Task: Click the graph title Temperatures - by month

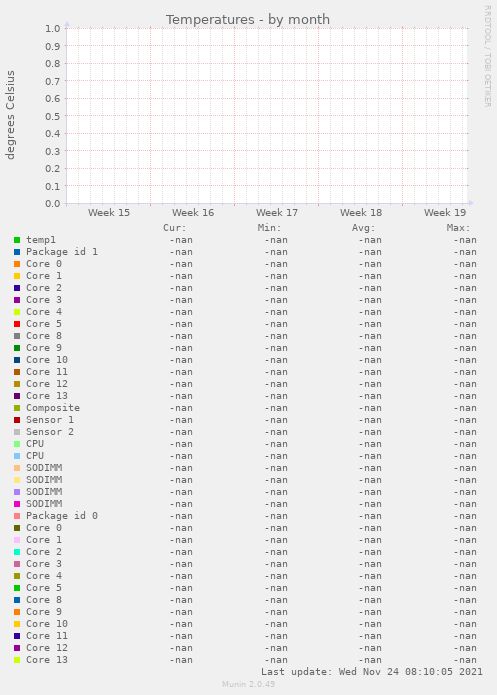Action: [x=248, y=20]
